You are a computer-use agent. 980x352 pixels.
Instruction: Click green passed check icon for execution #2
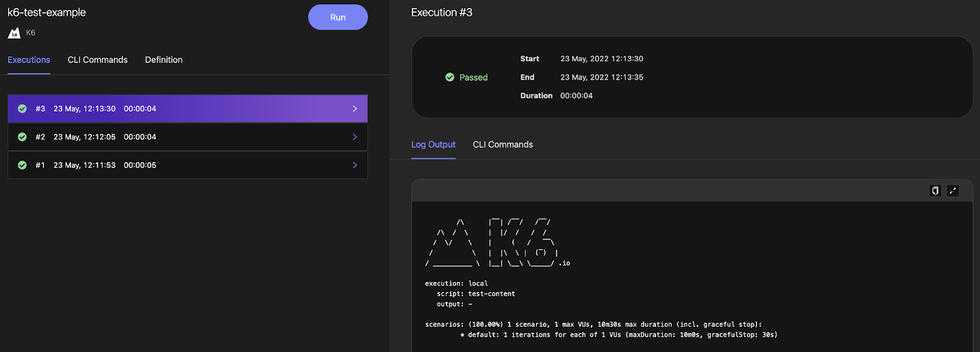(x=22, y=137)
